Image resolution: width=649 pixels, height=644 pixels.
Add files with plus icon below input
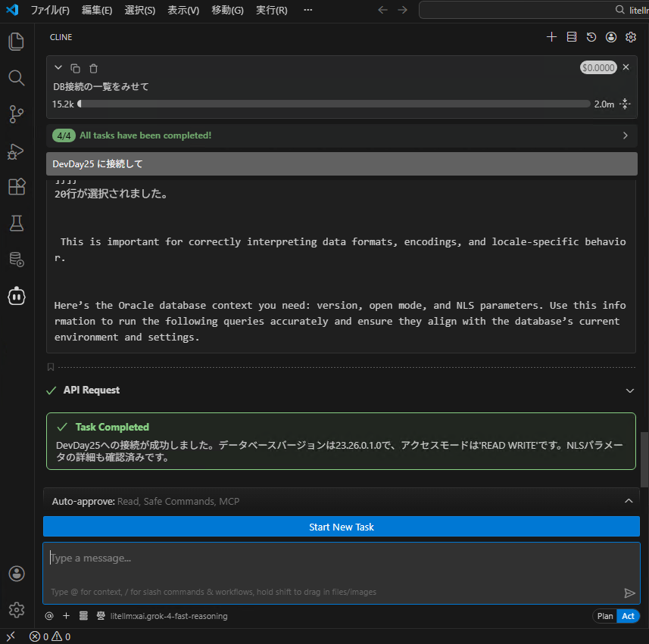point(66,616)
